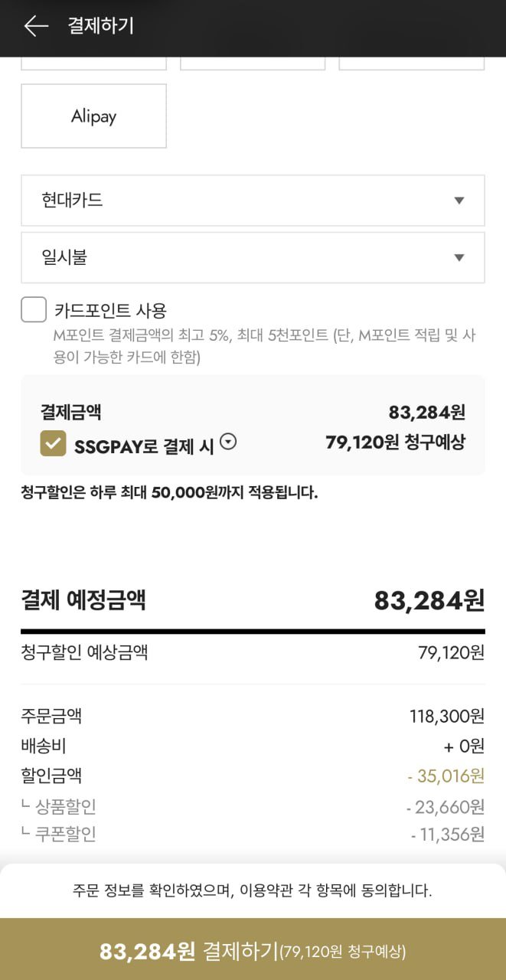This screenshot has height=980, width=506.
Task: Tap the M포인트 usage description text
Action: pyautogui.click(x=263, y=346)
